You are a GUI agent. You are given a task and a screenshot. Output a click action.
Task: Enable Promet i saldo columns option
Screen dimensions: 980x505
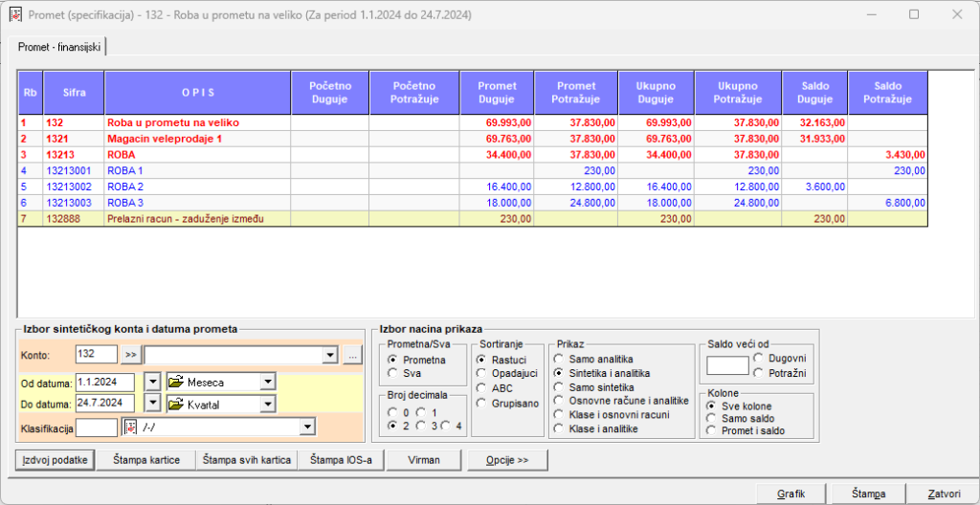click(711, 430)
